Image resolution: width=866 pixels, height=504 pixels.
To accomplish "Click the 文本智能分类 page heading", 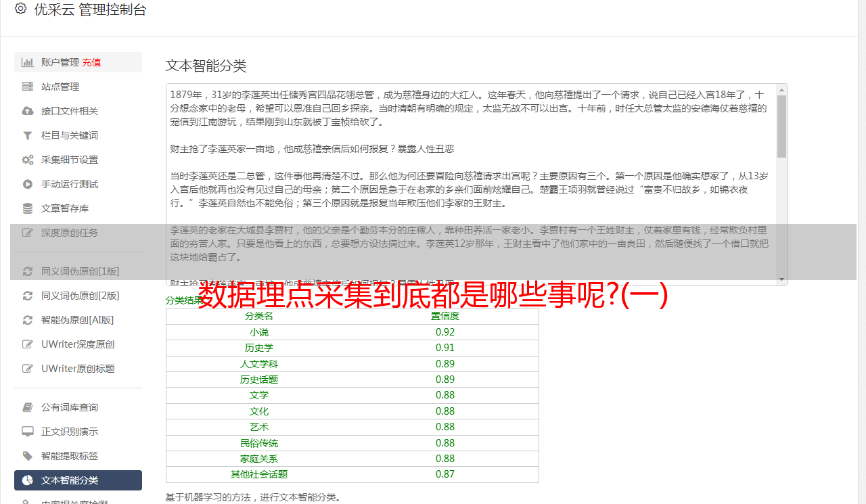I will (206, 66).
